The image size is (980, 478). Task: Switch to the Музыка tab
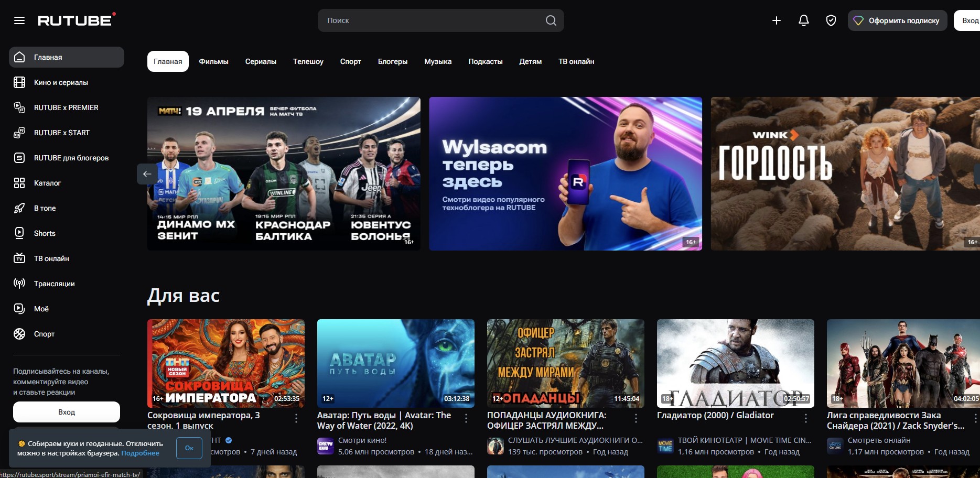click(x=438, y=61)
